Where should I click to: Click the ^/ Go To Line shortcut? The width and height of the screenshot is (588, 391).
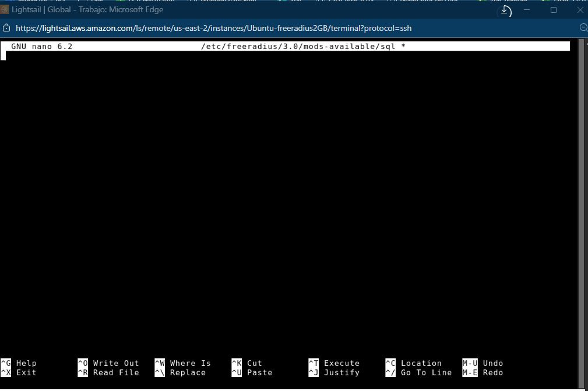point(418,372)
